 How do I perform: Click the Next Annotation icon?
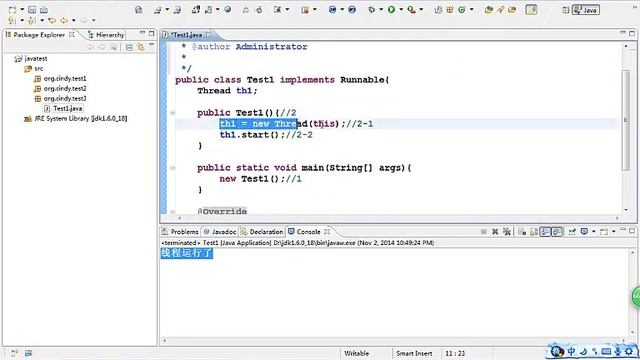[x=13, y=20]
